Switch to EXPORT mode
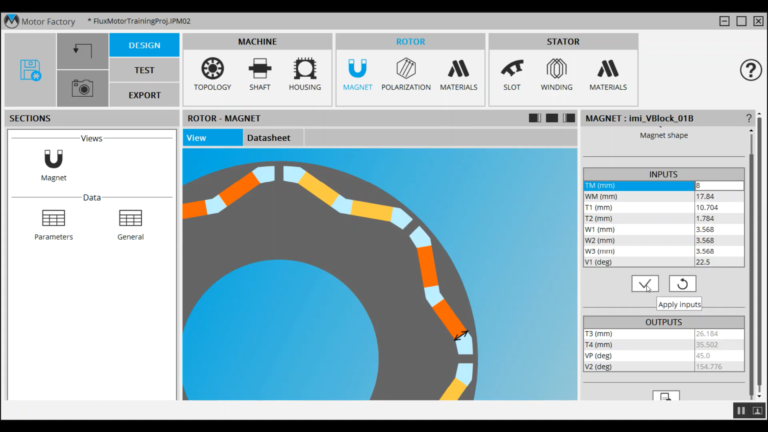768x432 pixels. tap(144, 95)
